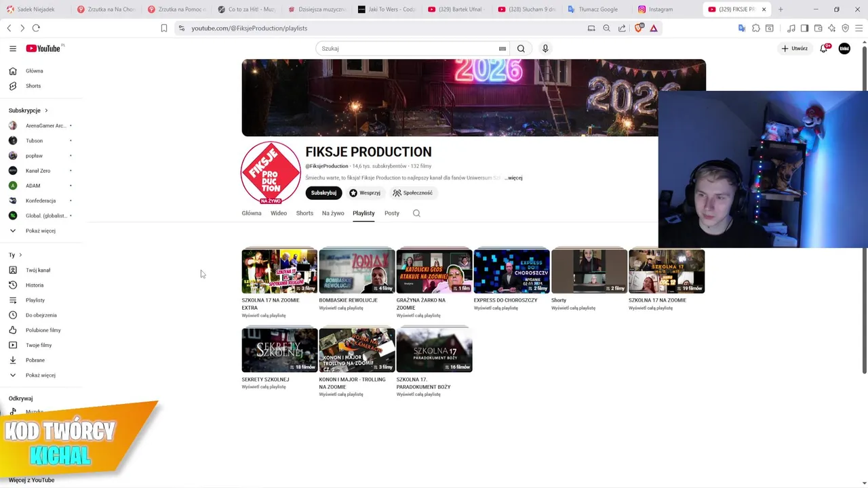Expand Pokaż więcej under subscriptions
The height and width of the screenshot is (488, 868).
point(41,230)
